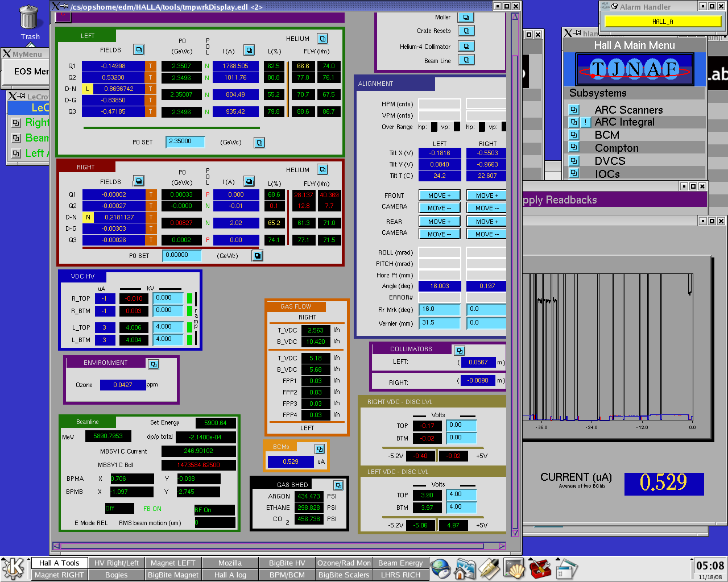The image size is (728, 582).
Task: Click icon next to RIGHT P0 SET field
Action: [258, 256]
